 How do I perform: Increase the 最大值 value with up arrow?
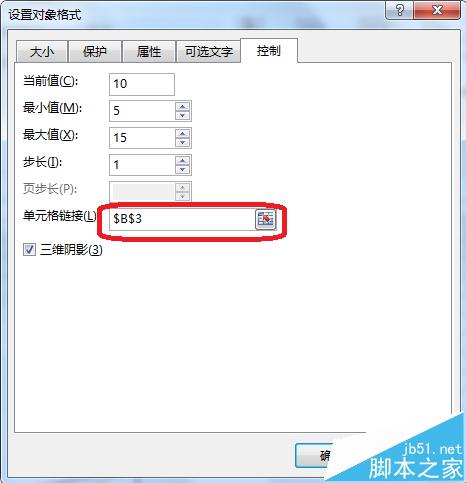click(x=182, y=134)
